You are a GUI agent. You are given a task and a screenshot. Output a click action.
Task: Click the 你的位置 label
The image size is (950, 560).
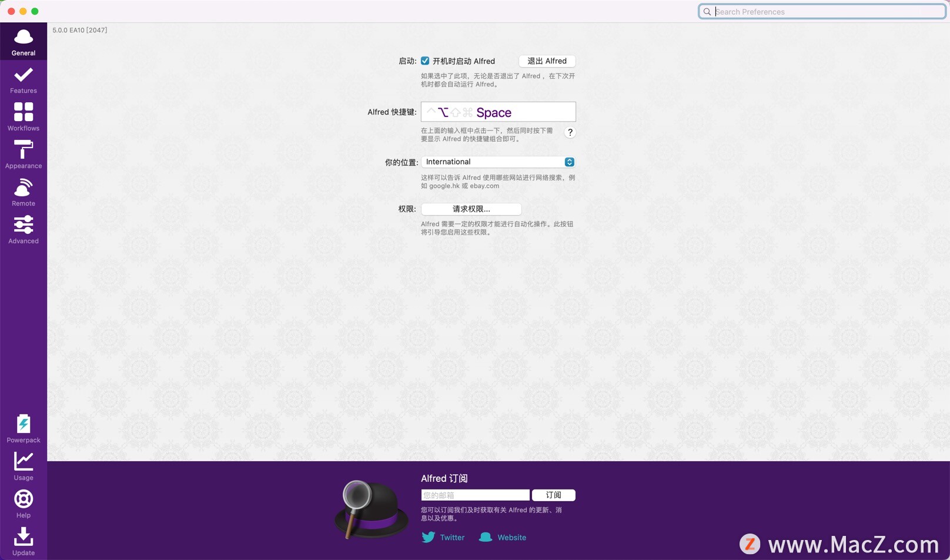[x=402, y=162]
